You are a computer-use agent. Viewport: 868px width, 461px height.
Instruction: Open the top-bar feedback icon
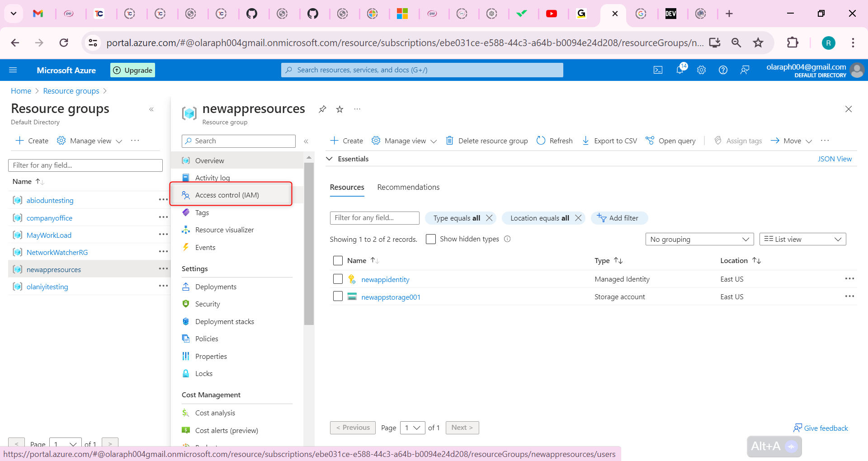[x=745, y=70]
